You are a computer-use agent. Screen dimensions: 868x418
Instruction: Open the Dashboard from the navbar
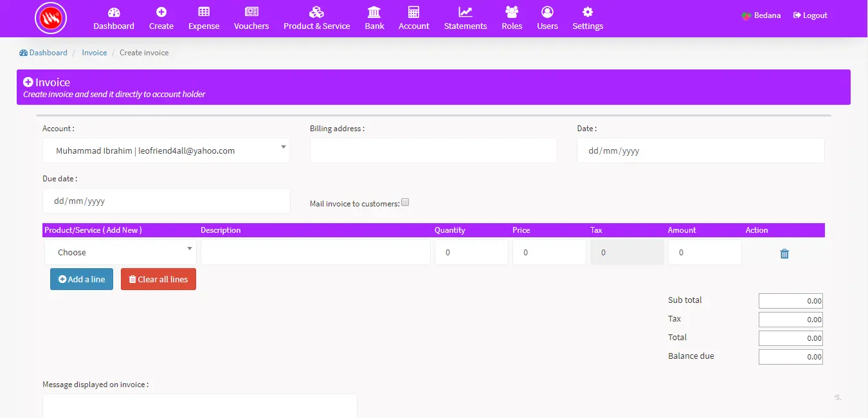[x=114, y=19]
